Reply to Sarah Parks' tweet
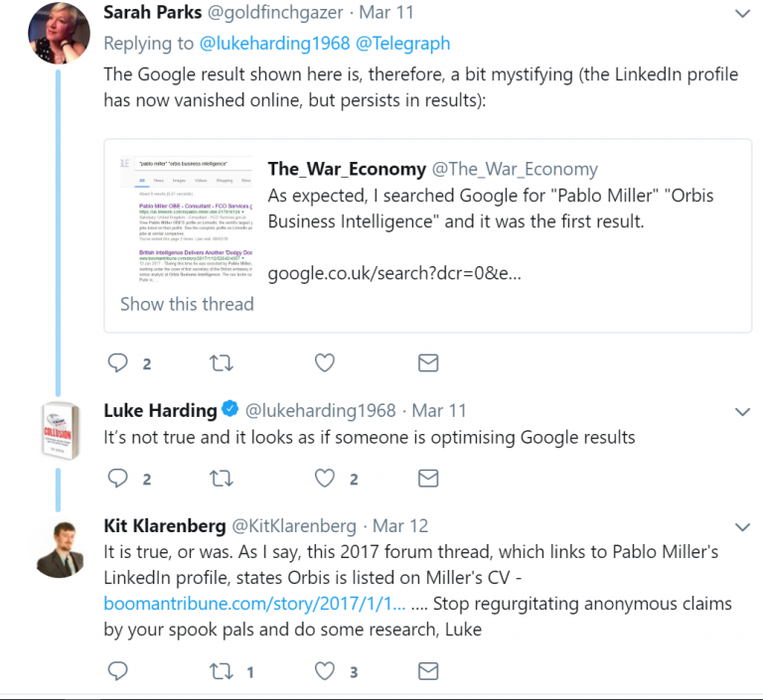The width and height of the screenshot is (763, 700). pos(118,363)
